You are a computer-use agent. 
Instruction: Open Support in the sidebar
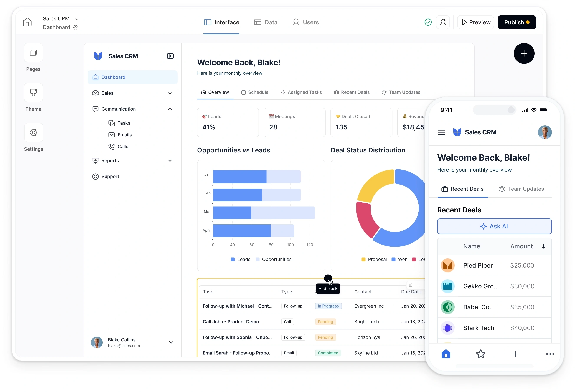coord(106,177)
